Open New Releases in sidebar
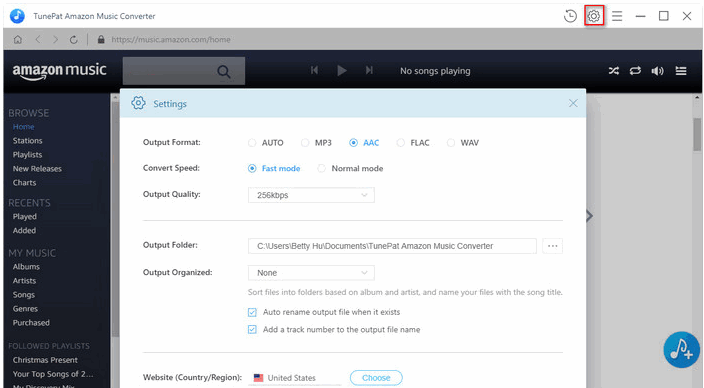Image resolution: width=704 pixels, height=388 pixels. (x=37, y=169)
